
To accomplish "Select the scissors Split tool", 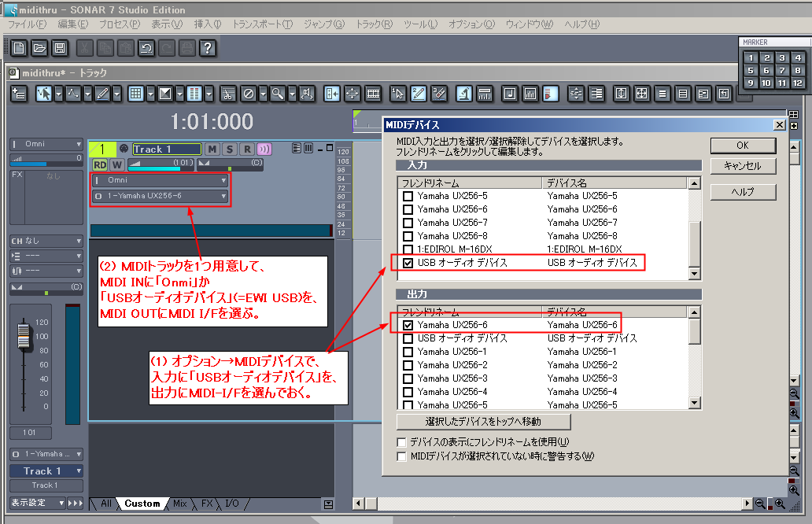I will click(x=228, y=94).
